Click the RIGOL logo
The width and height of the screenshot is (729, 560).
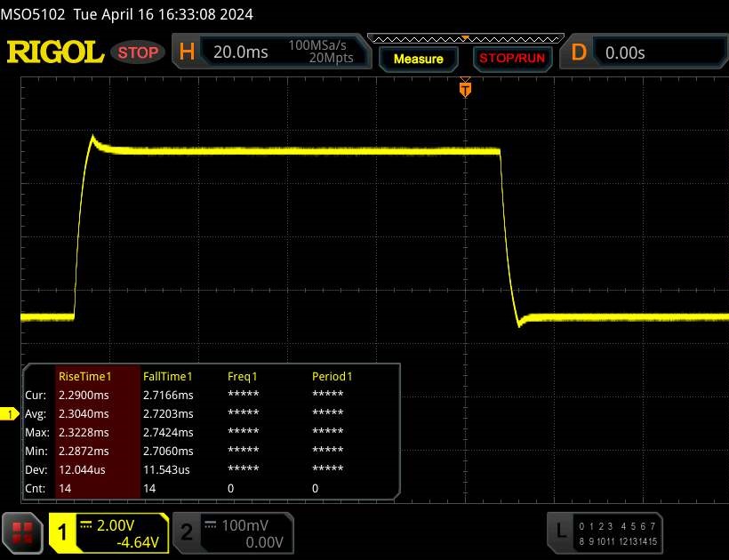point(55,52)
